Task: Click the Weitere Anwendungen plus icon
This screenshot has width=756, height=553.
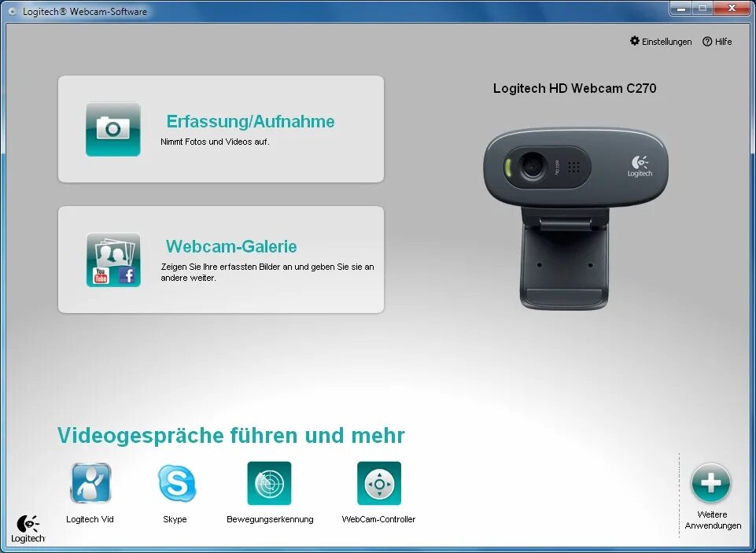Action: 710,483
